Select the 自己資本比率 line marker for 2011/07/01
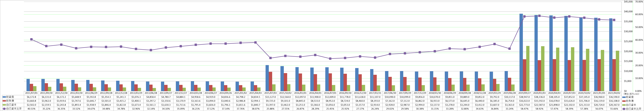Viewport: 644px width, 111px height. point(31,39)
